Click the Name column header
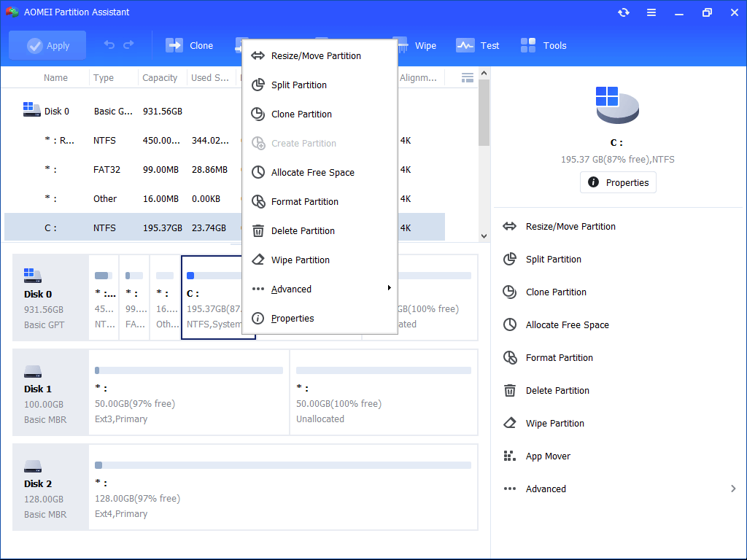The image size is (747, 560). click(x=55, y=77)
